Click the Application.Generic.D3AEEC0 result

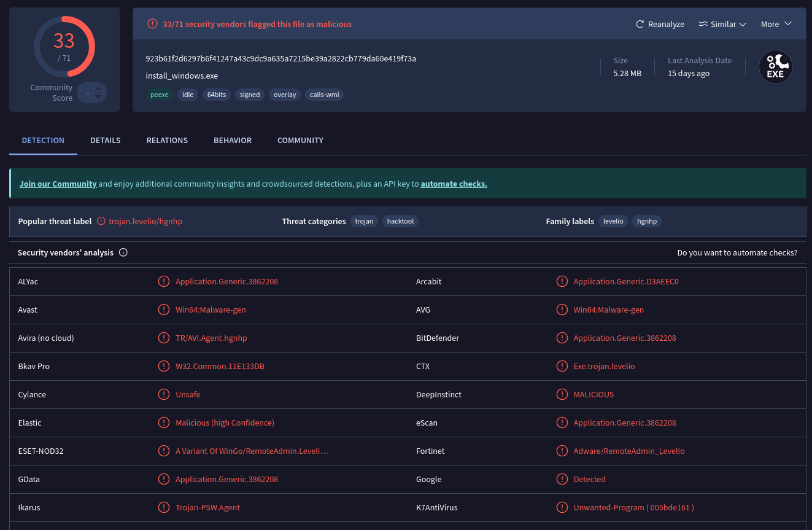click(x=626, y=281)
